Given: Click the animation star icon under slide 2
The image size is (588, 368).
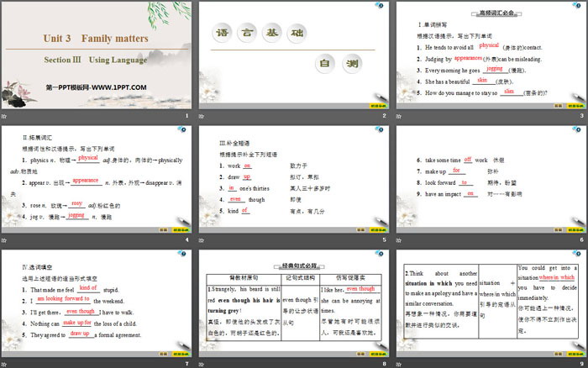Looking at the screenshot, I should click(x=202, y=115).
